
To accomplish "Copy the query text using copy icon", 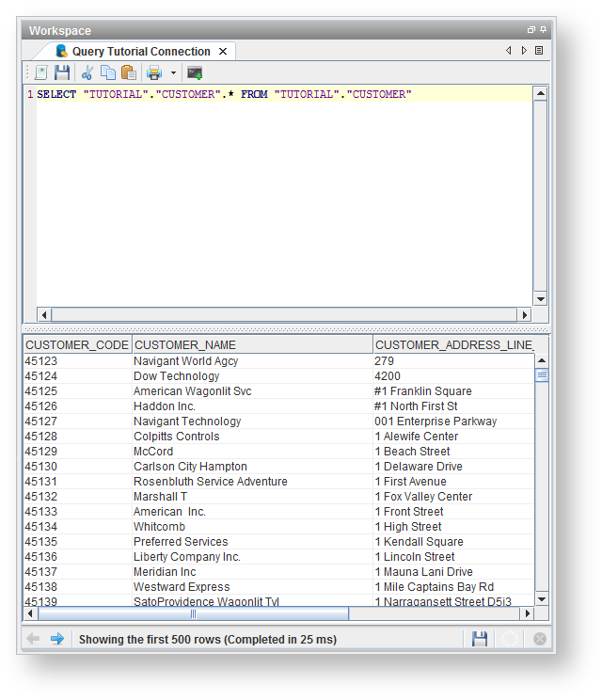I will (x=108, y=72).
